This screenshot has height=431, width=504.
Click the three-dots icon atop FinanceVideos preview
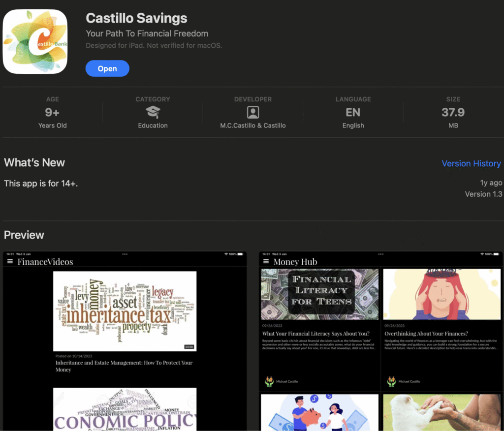(x=125, y=254)
